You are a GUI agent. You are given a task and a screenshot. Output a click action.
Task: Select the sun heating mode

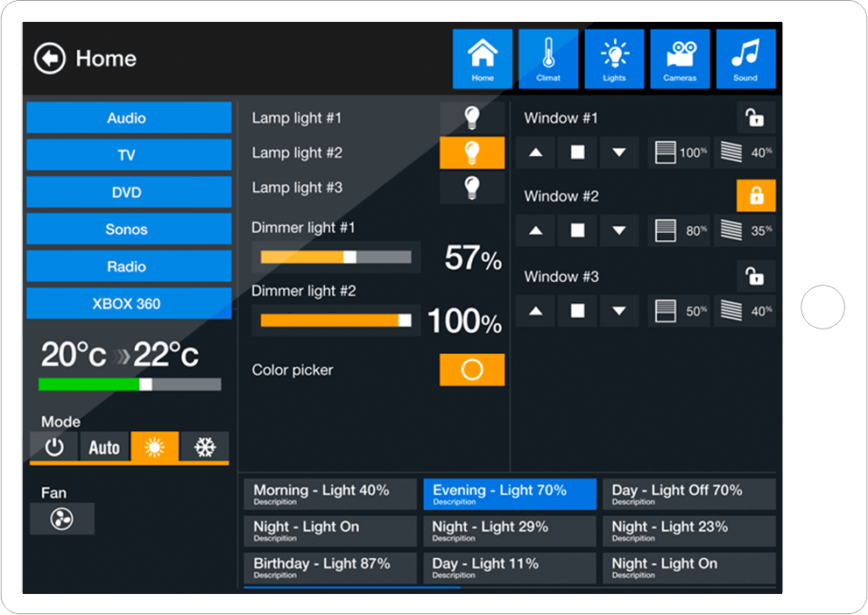(155, 447)
